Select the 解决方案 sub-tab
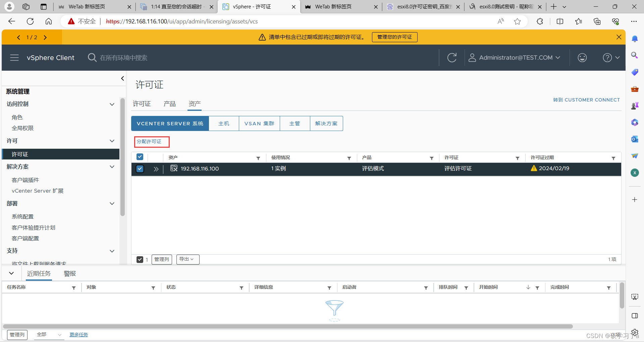Screen dimensions: 644x342 click(x=326, y=124)
